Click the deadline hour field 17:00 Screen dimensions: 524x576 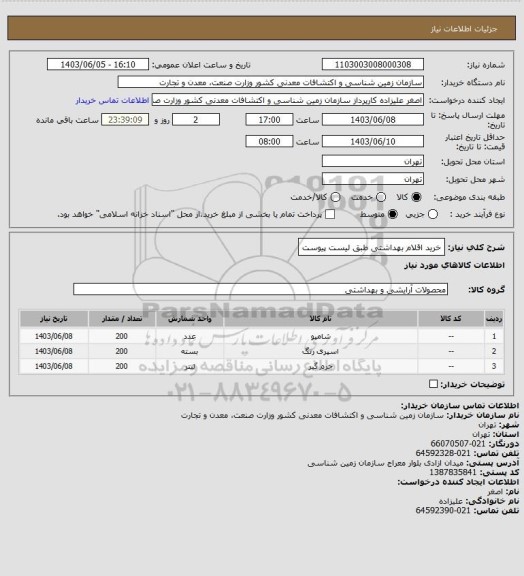coord(269,120)
